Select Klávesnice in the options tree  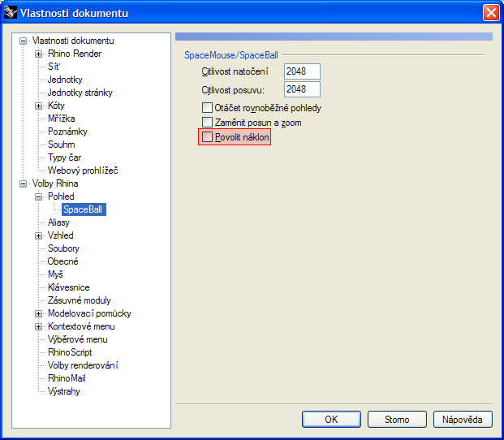tap(68, 287)
